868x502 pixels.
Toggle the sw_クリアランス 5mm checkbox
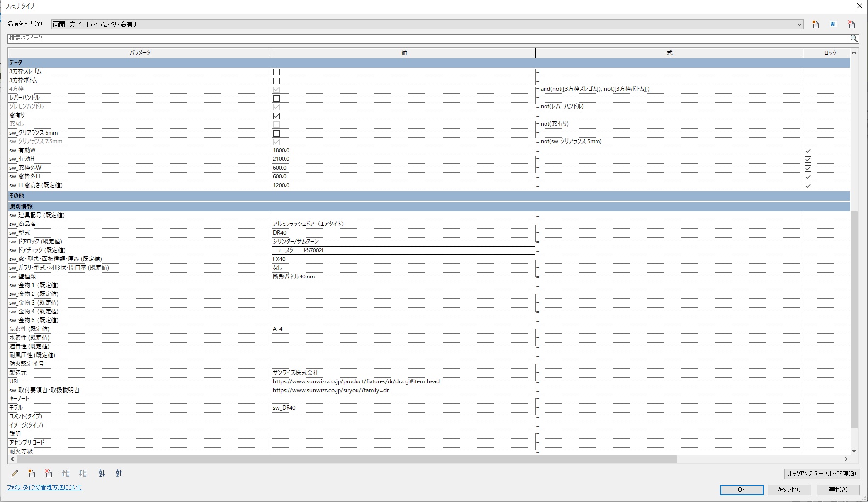[276, 133]
